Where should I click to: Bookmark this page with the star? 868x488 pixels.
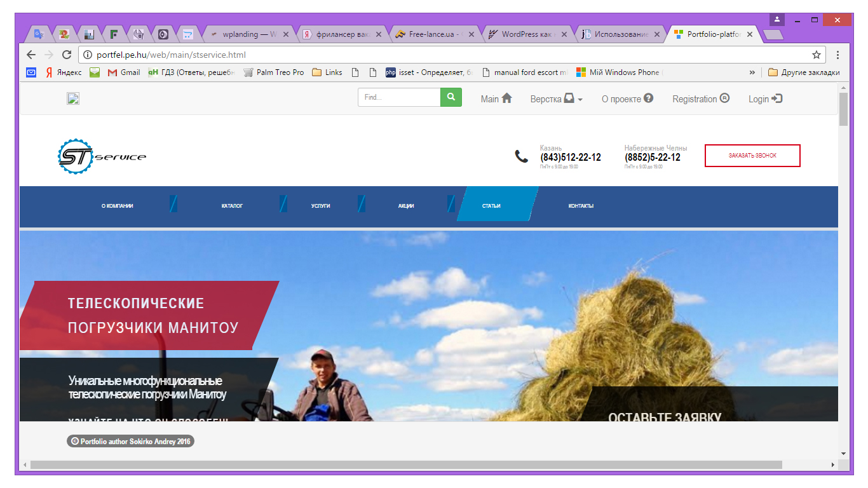click(817, 55)
